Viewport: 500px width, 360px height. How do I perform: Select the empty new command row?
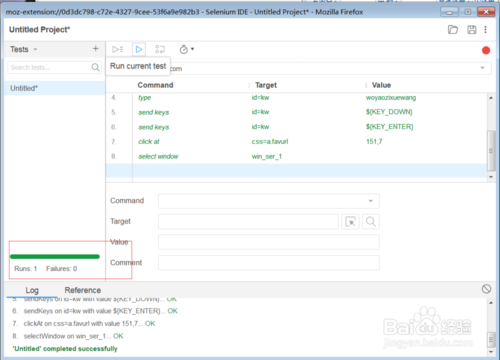pos(297,171)
